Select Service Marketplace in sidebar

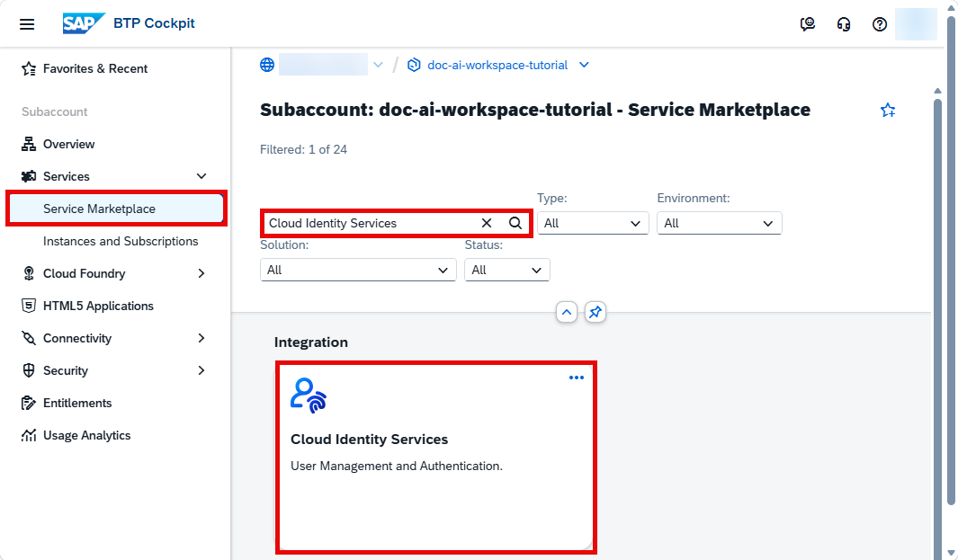pos(116,209)
